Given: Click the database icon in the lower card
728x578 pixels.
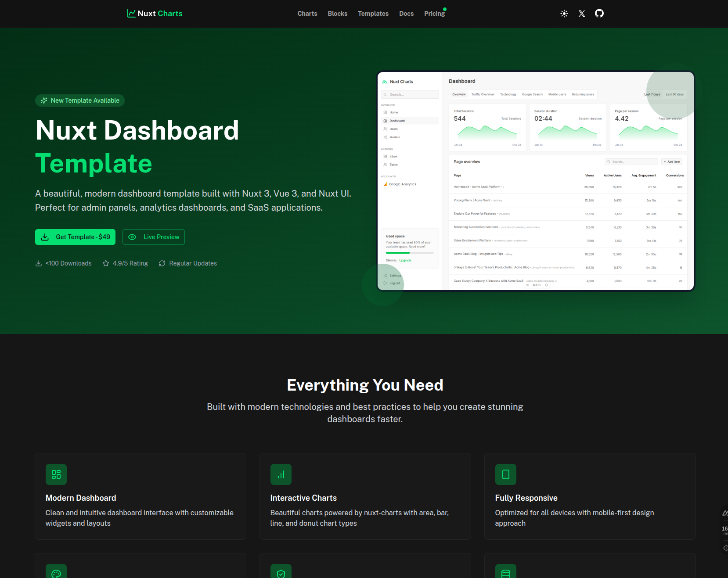Looking at the screenshot, I should point(506,573).
